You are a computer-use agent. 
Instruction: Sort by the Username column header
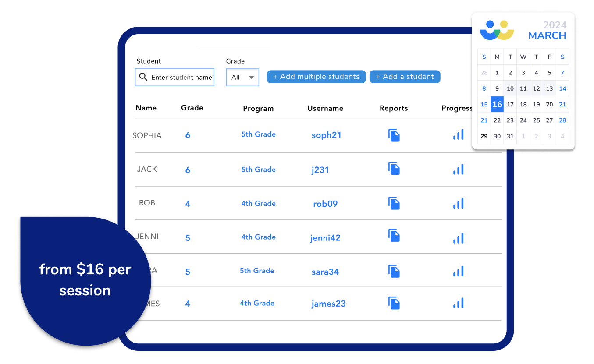325,109
